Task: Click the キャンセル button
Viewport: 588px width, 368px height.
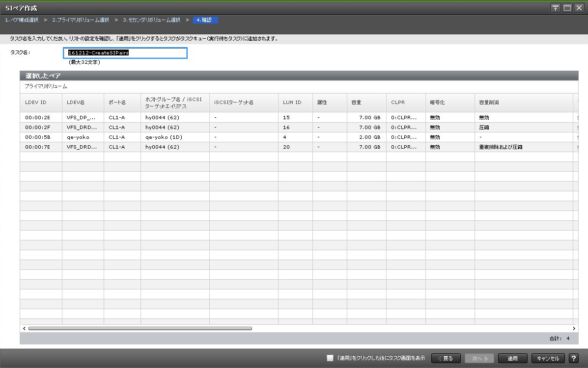Action: [548, 358]
